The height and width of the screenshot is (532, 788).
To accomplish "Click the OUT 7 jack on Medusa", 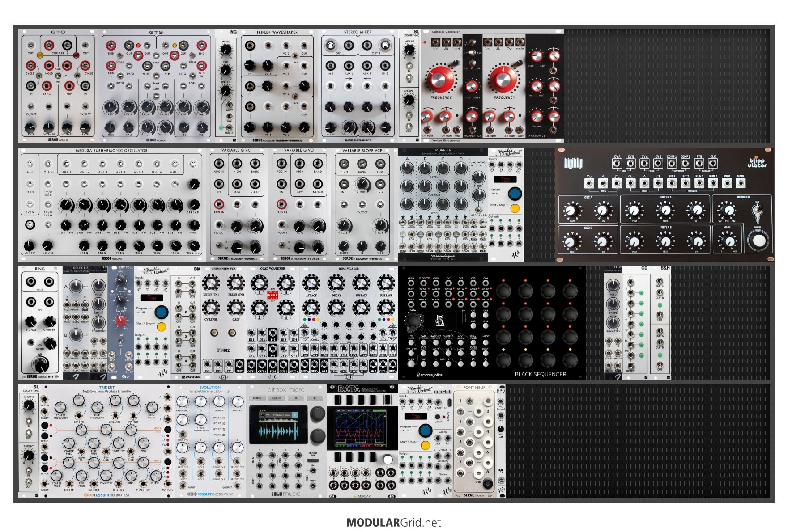I will coord(175,164).
